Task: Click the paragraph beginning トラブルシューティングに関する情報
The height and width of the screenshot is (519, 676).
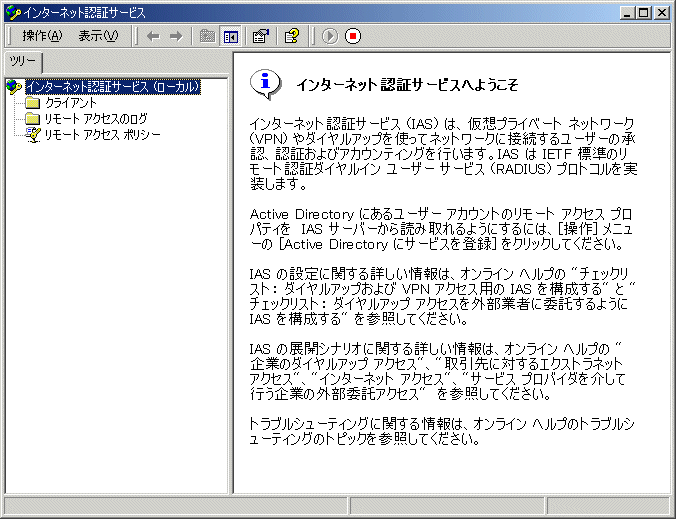Action: pyautogui.click(x=442, y=431)
